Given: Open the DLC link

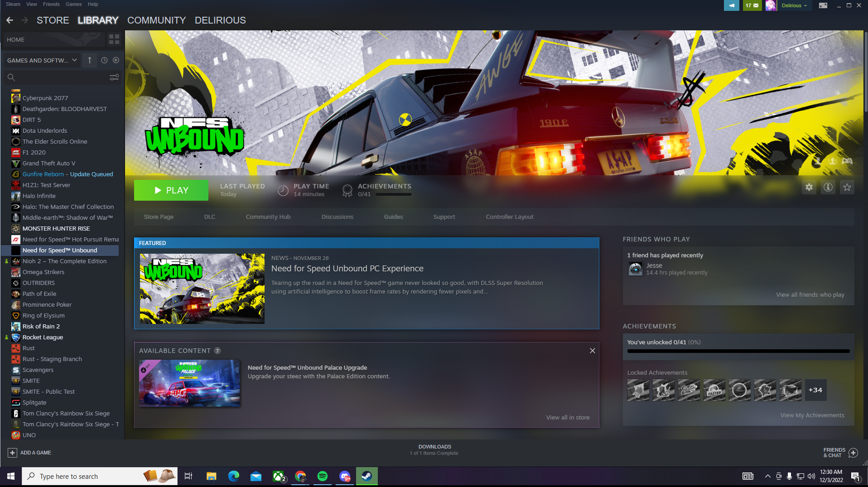Looking at the screenshot, I should pos(210,217).
